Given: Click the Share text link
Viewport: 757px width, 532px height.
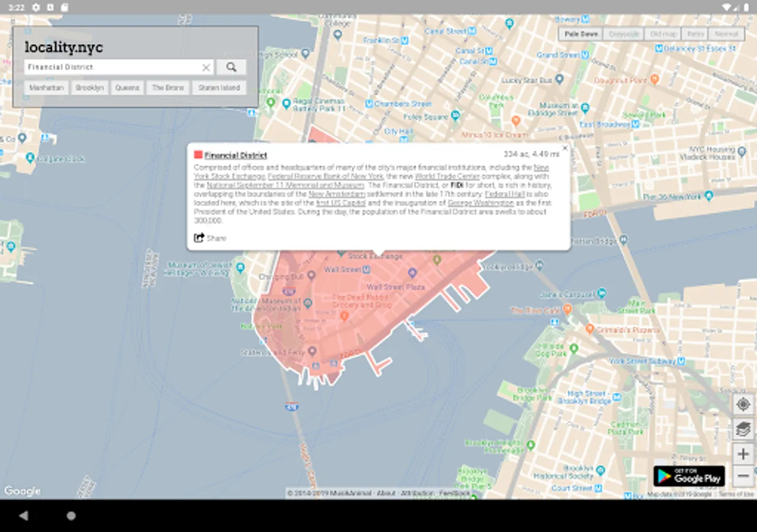Looking at the screenshot, I should [216, 238].
